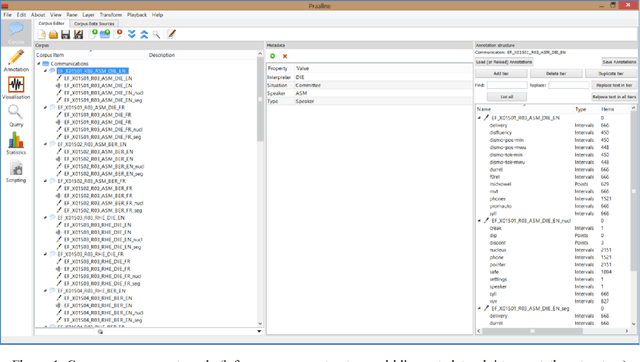Image resolution: width=640 pixels, height=362 pixels.
Task: Click Replace text in all tiers button
Action: coord(614,97)
